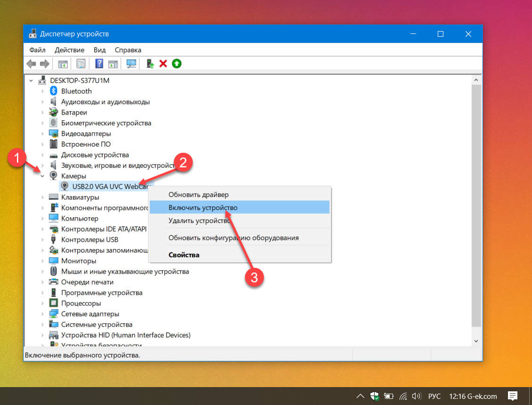Go back with the toolbar left arrow
Image resolution: width=532 pixels, height=405 pixels.
point(31,64)
